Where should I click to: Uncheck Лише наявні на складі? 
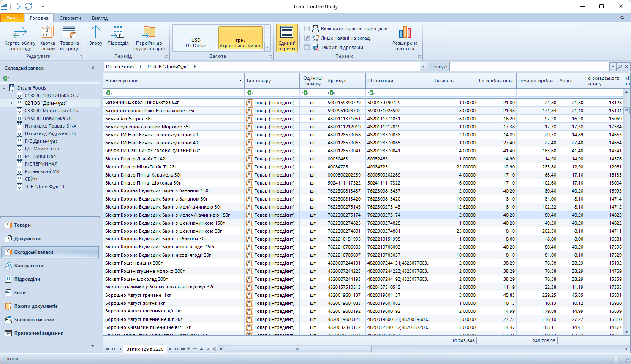(x=307, y=38)
